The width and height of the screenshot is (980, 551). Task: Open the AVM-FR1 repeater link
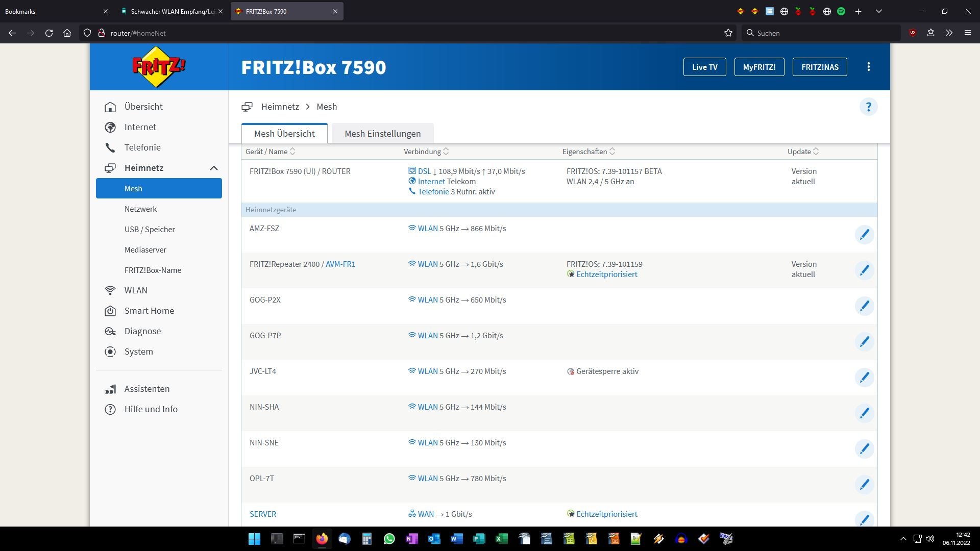click(x=340, y=264)
